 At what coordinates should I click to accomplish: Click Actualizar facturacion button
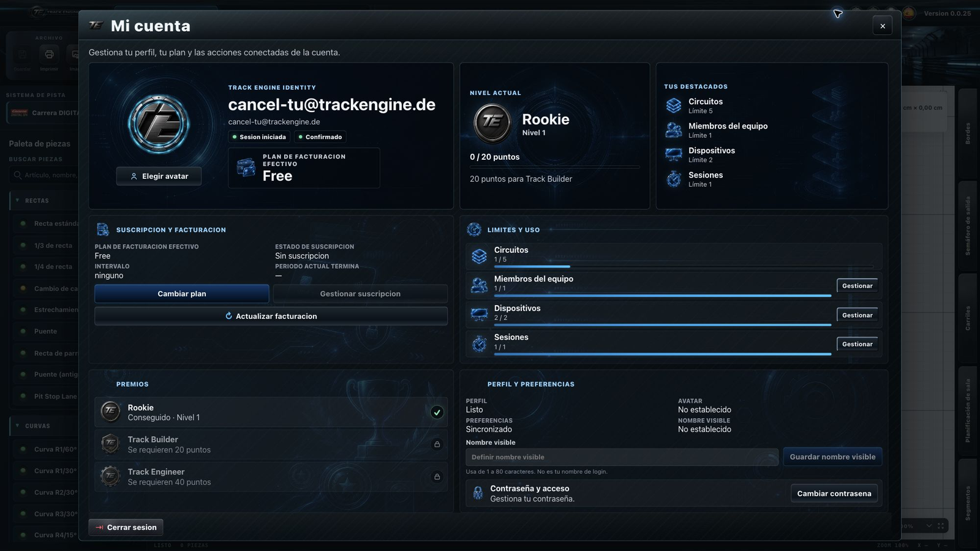click(x=271, y=316)
